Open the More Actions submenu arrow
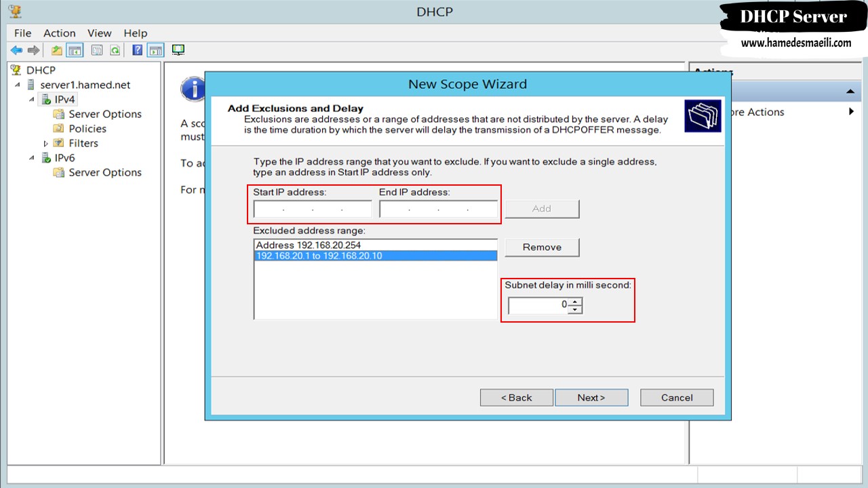Screen dimensions: 868x488 pos(852,112)
